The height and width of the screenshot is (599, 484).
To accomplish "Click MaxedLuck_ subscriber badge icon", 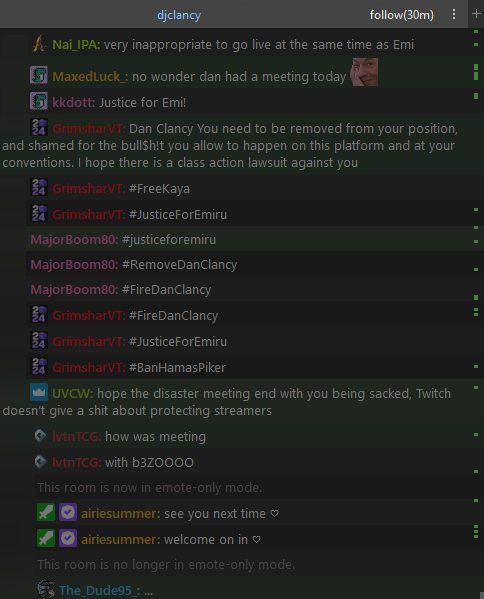I will (x=39, y=75).
